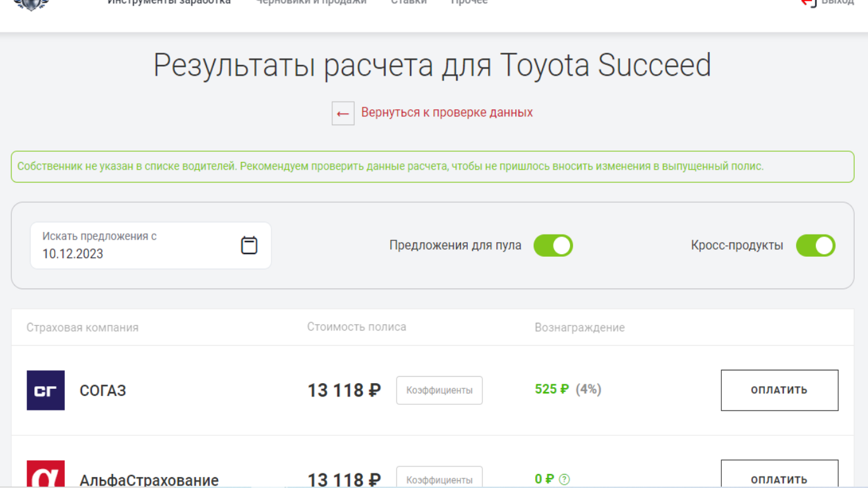The width and height of the screenshot is (868, 488).
Task: Click 'Оплатить' for АльфаСтрахование
Action: tap(779, 474)
